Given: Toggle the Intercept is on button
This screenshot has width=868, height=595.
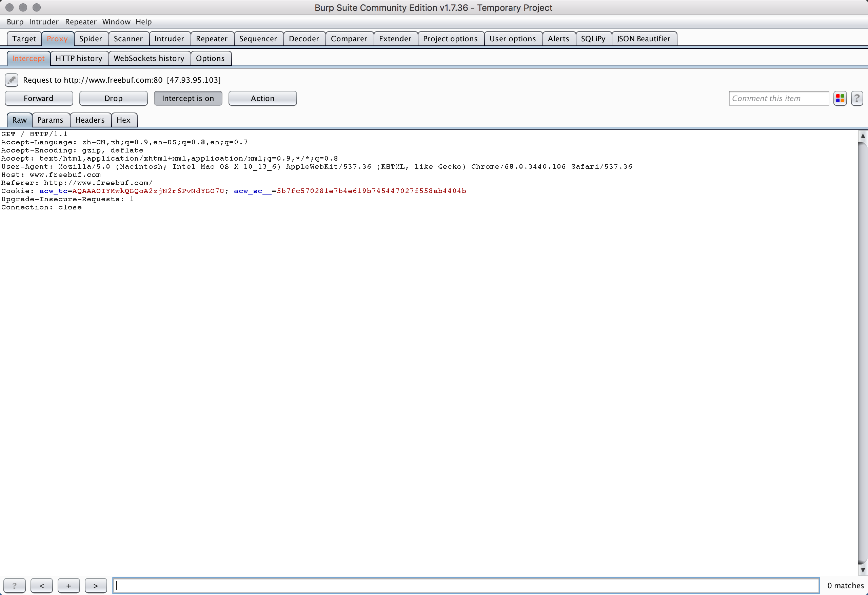Looking at the screenshot, I should [188, 99].
